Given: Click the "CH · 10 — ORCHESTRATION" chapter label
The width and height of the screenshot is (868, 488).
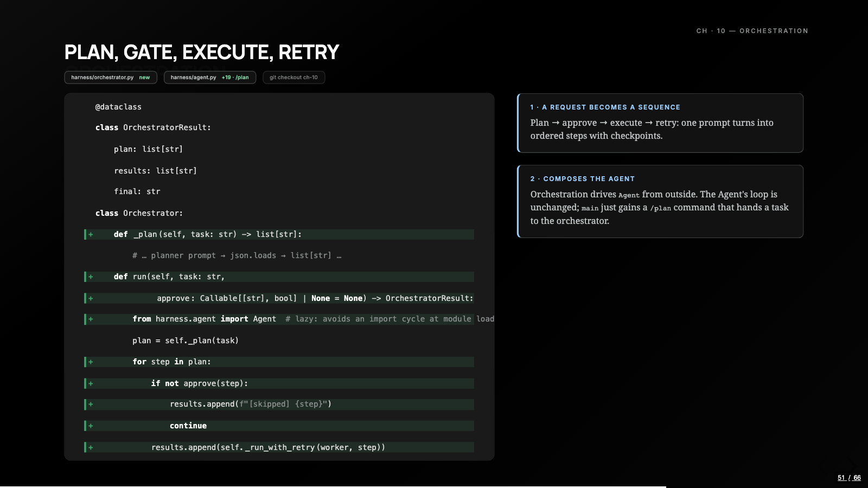Looking at the screenshot, I should coord(752,31).
